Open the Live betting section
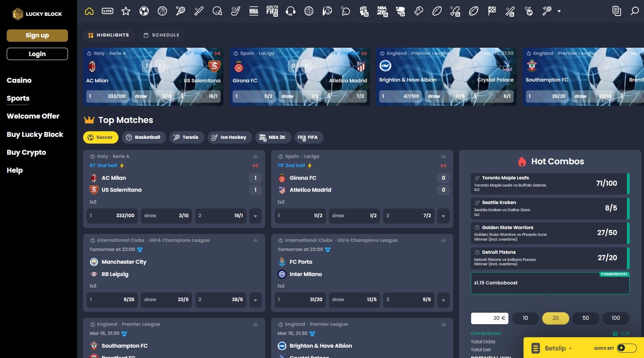 click(107, 11)
